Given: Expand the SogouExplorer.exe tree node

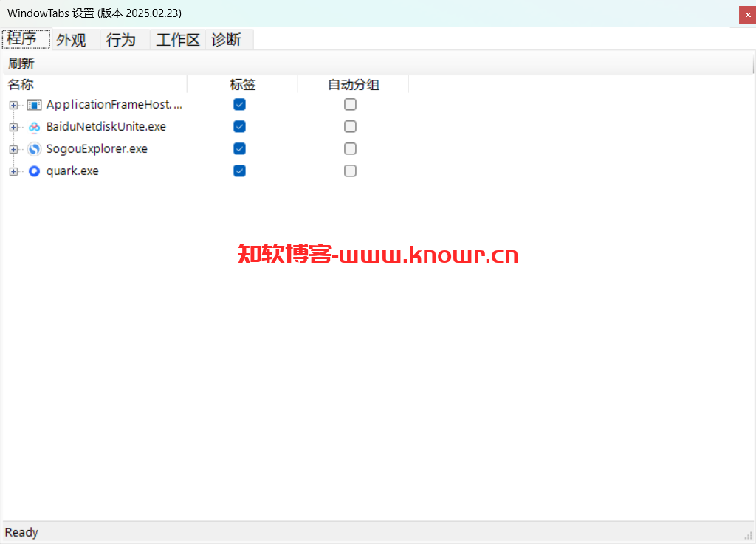Looking at the screenshot, I should tap(13, 149).
